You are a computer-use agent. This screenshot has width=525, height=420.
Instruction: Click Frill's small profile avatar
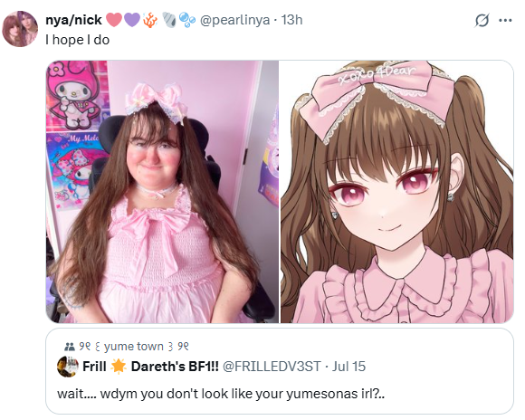[68, 367]
